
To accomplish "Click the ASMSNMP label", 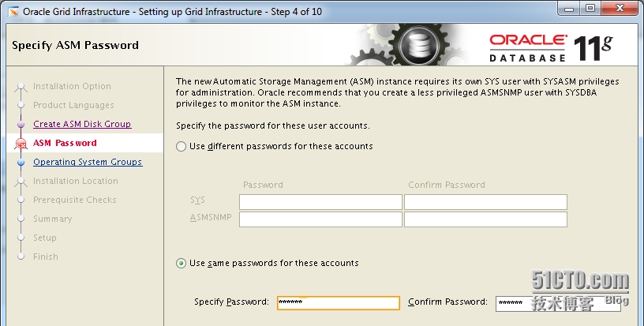I will (x=211, y=217).
